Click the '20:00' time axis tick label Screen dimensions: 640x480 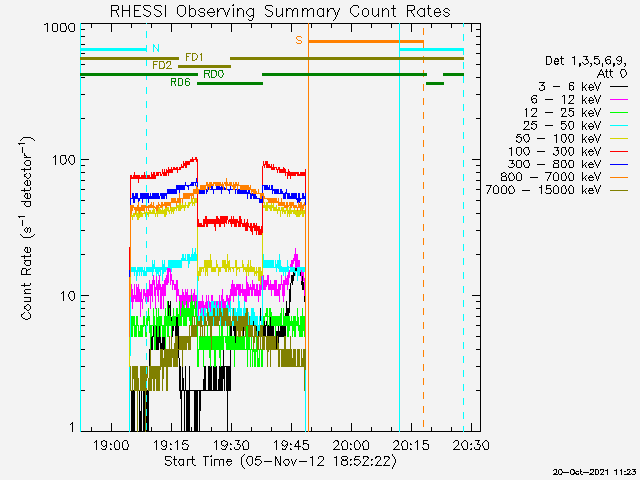pyautogui.click(x=351, y=445)
